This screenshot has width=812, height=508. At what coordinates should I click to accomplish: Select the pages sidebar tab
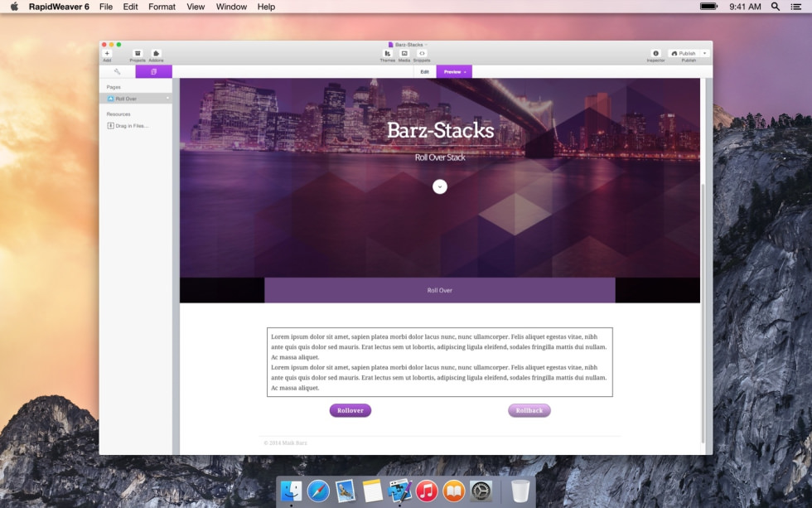(x=154, y=71)
